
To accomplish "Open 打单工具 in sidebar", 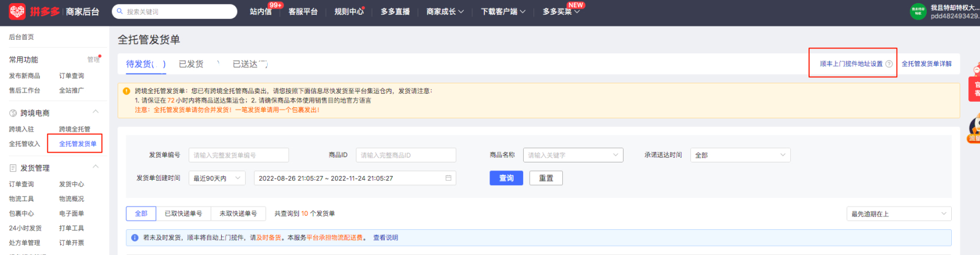I will coord(72,228).
